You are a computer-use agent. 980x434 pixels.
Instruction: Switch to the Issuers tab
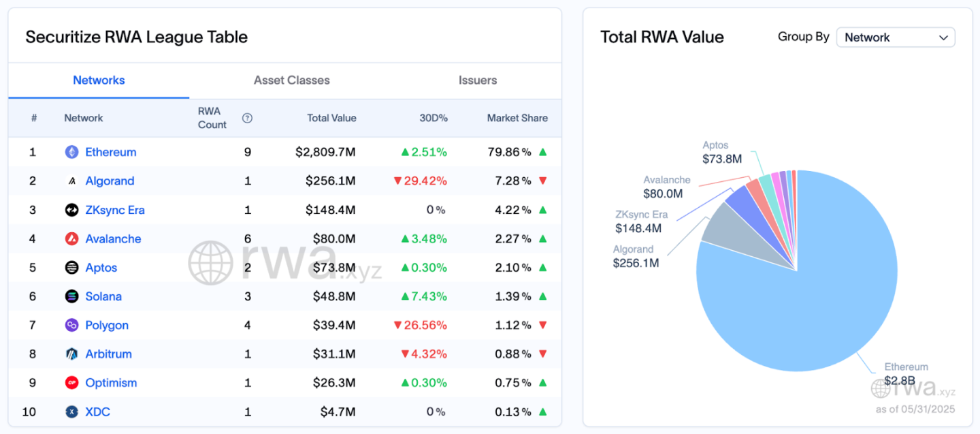point(477,80)
